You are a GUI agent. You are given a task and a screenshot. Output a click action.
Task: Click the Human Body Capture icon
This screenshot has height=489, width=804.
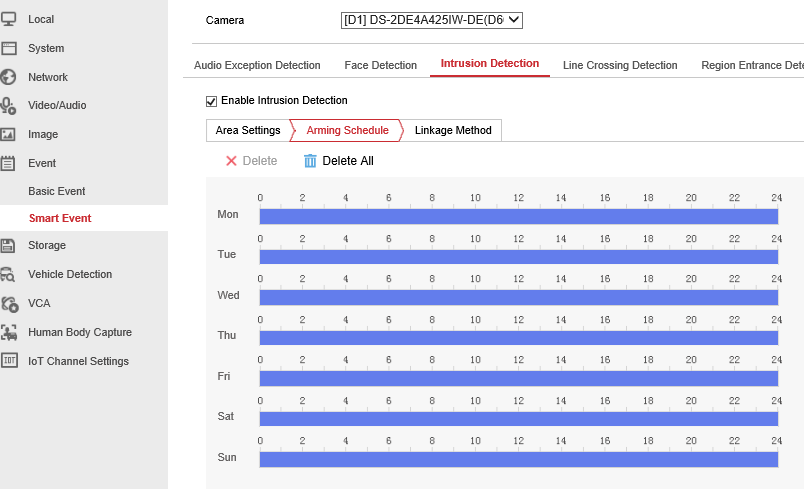(x=9, y=332)
